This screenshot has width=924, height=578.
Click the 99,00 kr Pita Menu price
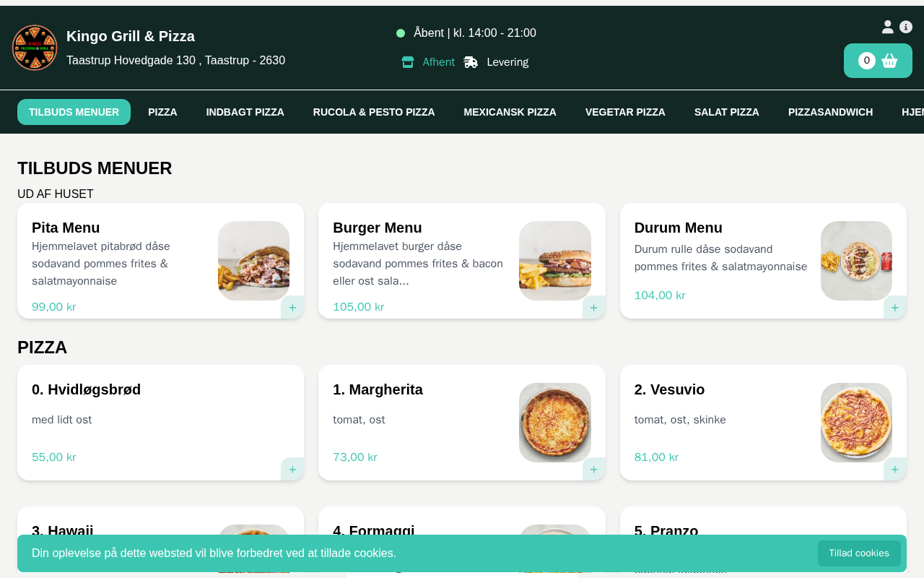(x=54, y=307)
